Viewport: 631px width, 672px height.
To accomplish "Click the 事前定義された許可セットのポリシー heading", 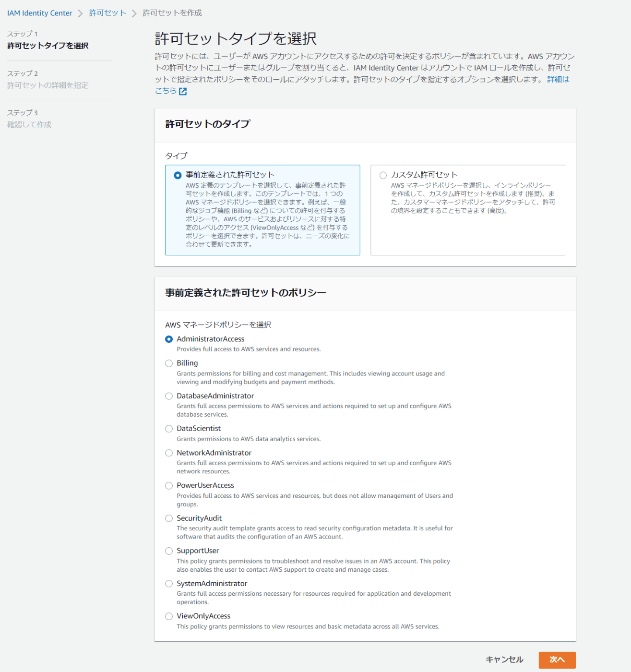I will click(246, 292).
